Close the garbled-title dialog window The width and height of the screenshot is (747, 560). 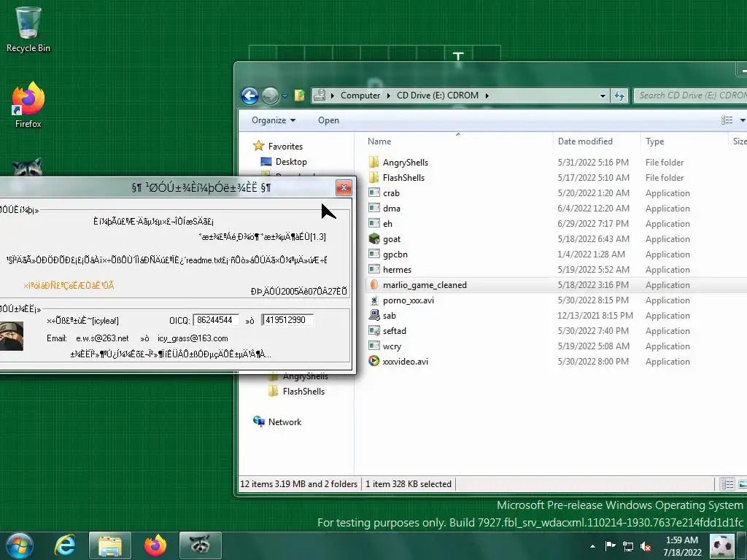pyautogui.click(x=344, y=187)
